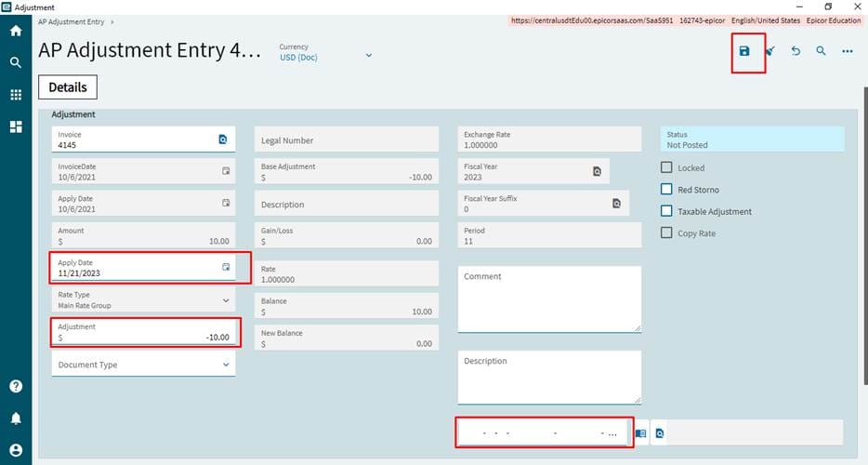Open the Help question mark icon

pos(16,386)
